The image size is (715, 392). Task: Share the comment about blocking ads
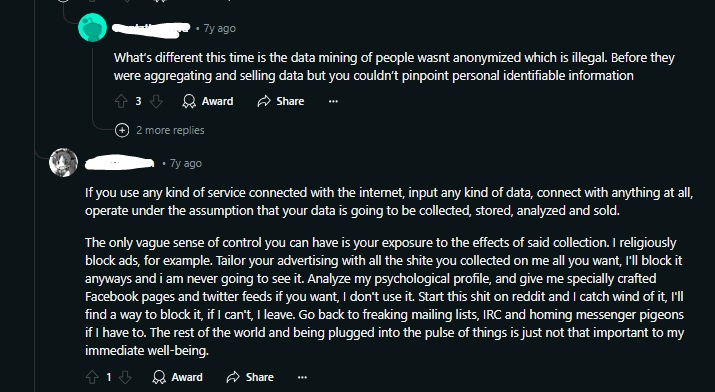click(250, 377)
